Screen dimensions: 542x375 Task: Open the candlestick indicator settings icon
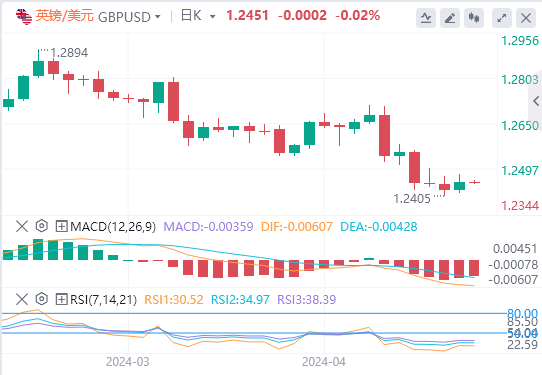(x=474, y=18)
